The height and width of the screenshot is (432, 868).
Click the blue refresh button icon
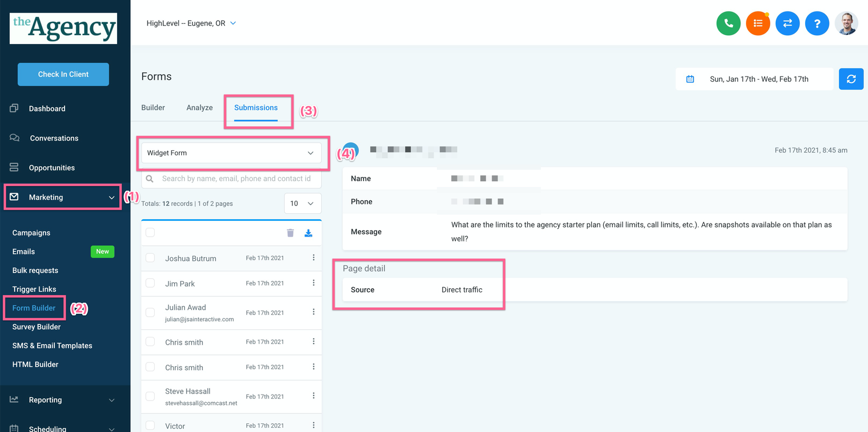851,79
